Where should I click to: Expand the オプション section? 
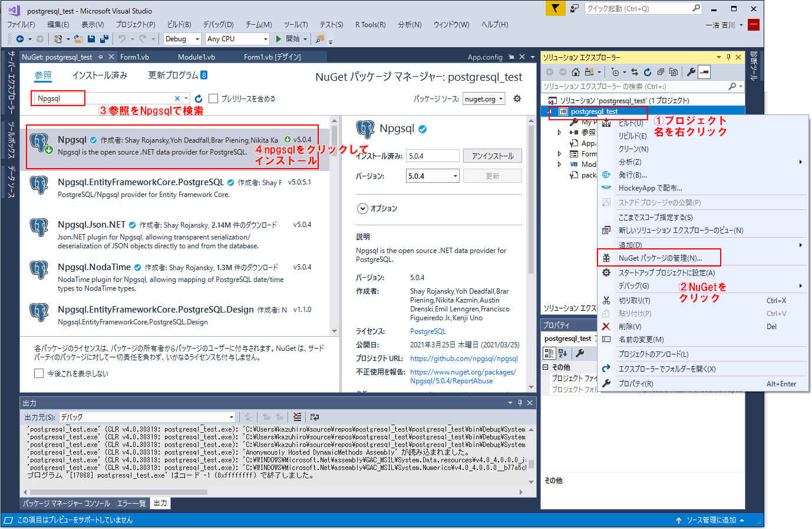(362, 208)
